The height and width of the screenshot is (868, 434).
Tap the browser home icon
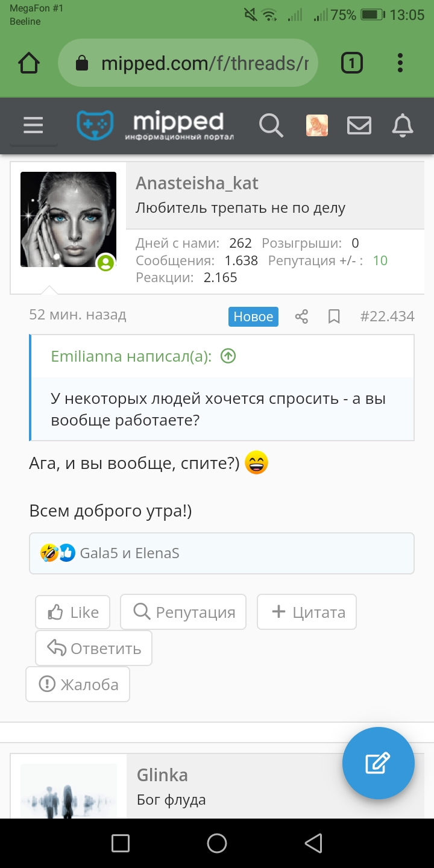(30, 63)
